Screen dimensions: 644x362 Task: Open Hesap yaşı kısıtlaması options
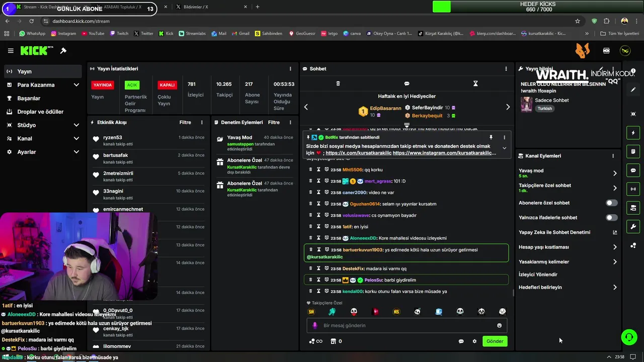pos(615,247)
